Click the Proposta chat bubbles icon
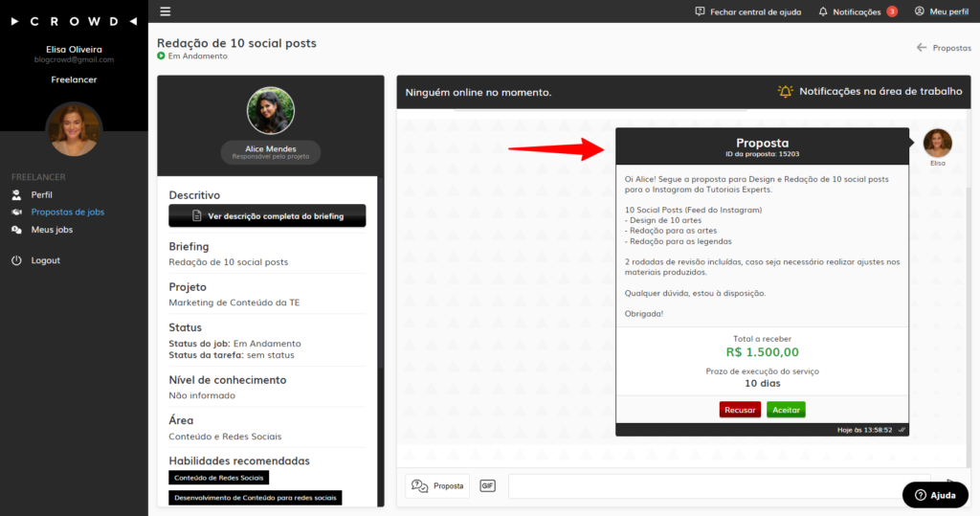Screen dimensions: 980x516 point(419,486)
